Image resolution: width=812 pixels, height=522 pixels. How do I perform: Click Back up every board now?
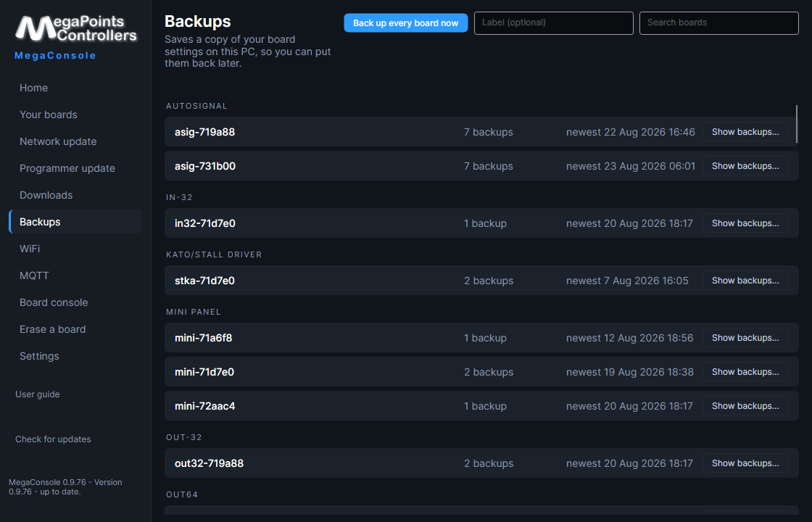(x=405, y=22)
